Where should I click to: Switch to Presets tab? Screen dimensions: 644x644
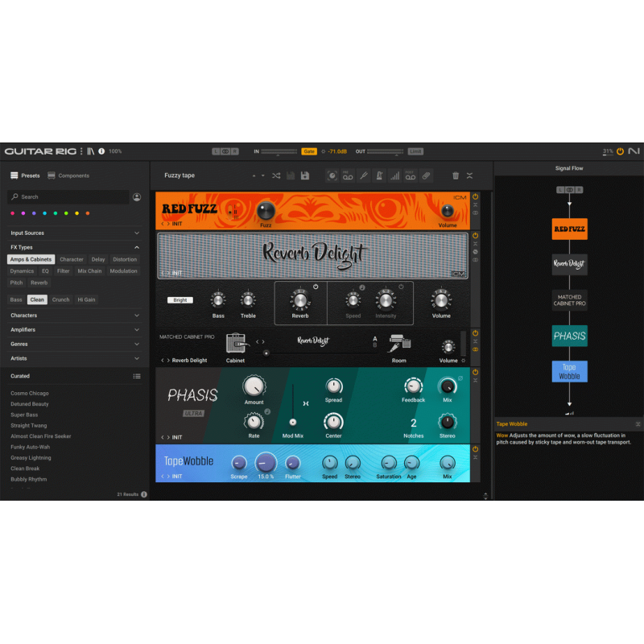tap(25, 175)
